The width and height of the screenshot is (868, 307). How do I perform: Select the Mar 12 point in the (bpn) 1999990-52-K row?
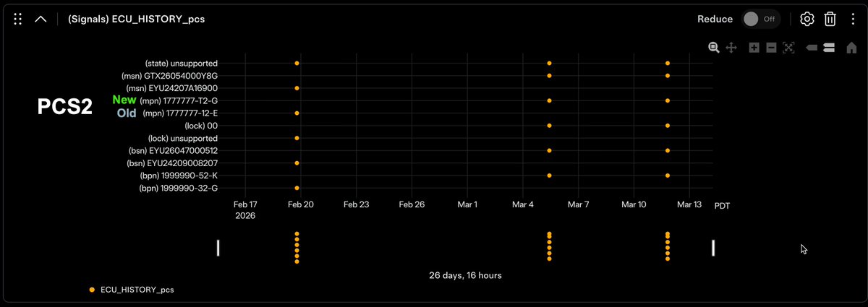pos(668,176)
